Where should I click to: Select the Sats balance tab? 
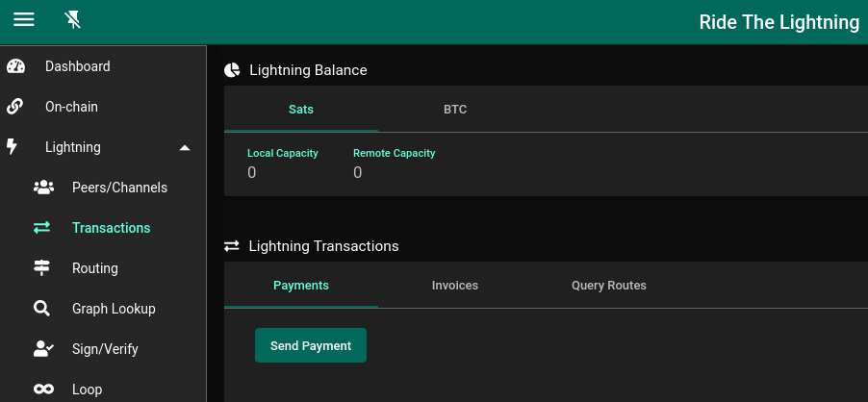click(x=301, y=110)
